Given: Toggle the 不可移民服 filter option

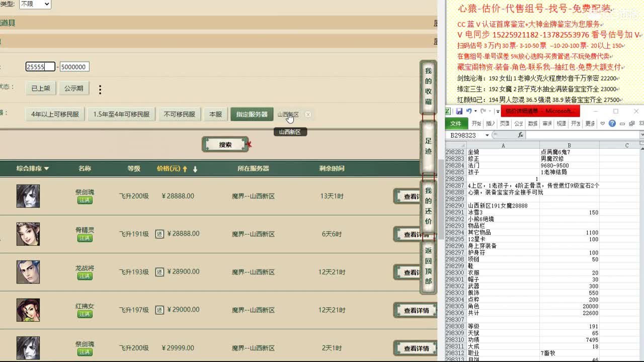Looking at the screenshot, I should coord(180,114).
